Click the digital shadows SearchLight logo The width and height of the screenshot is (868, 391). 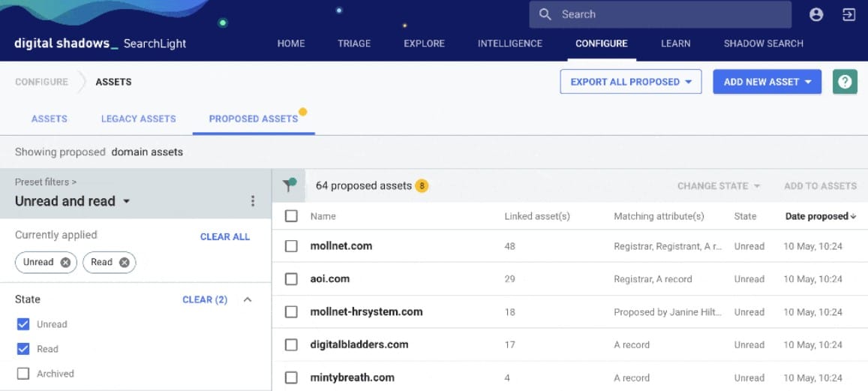tap(101, 44)
